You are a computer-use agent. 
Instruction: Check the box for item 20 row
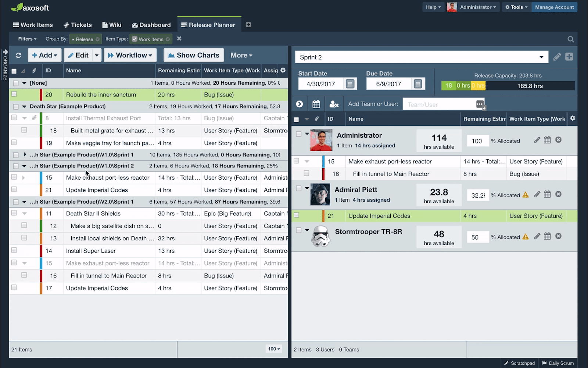point(14,94)
